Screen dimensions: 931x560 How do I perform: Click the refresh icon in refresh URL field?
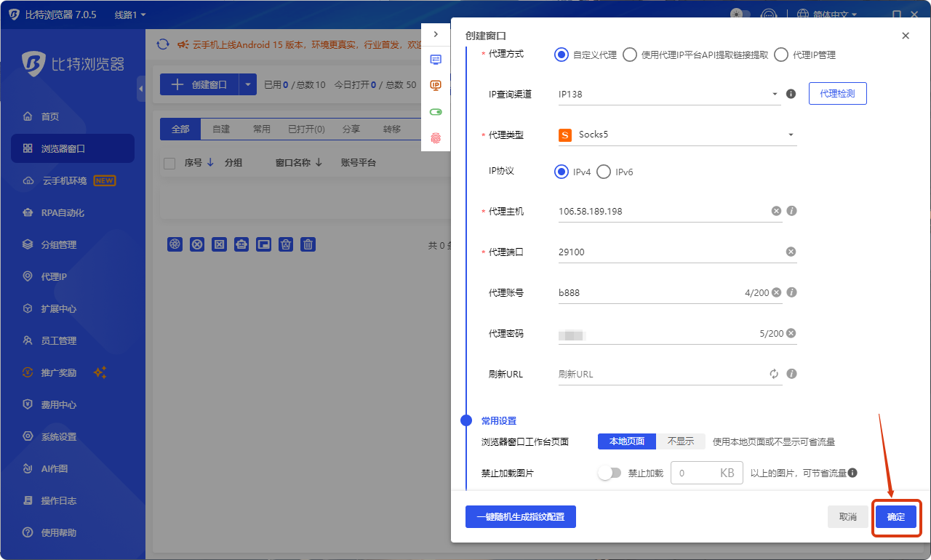tap(775, 374)
